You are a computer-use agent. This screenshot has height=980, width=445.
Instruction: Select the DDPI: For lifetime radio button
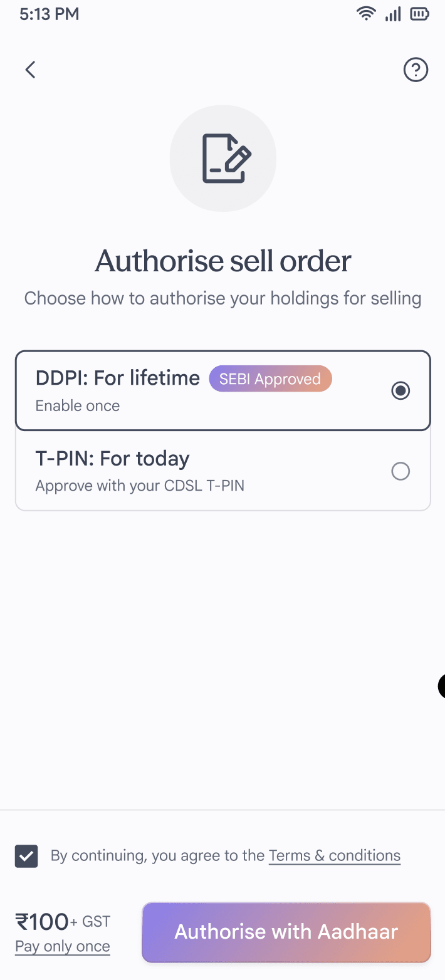pyautogui.click(x=401, y=391)
